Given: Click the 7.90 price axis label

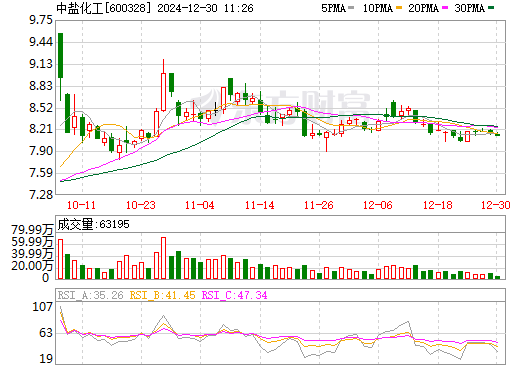Looking at the screenshot, I should coord(41,151).
